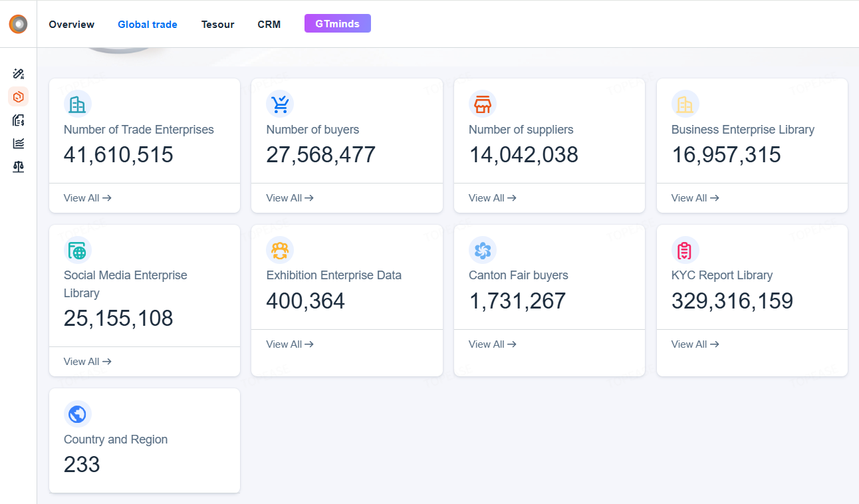Click the Number of buyers cart icon
Viewport: 859px width, 504px height.
coord(280,104)
